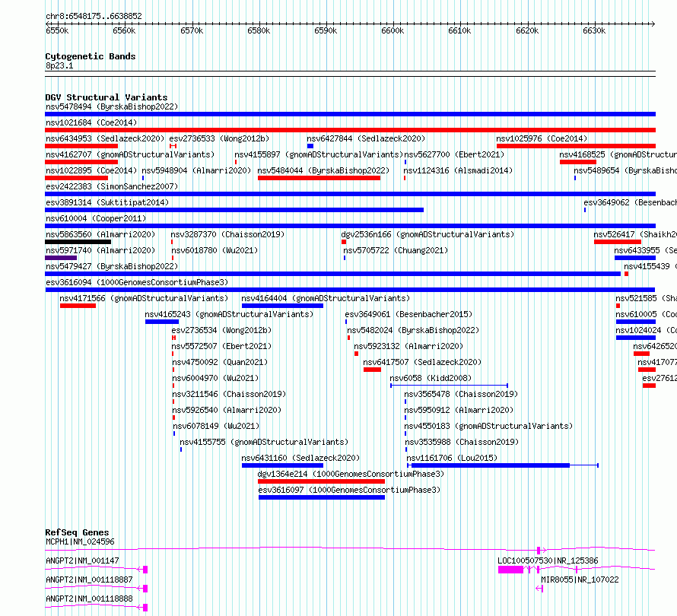Open nsv5926540 (Almarri2020) variant

[x=227, y=410]
